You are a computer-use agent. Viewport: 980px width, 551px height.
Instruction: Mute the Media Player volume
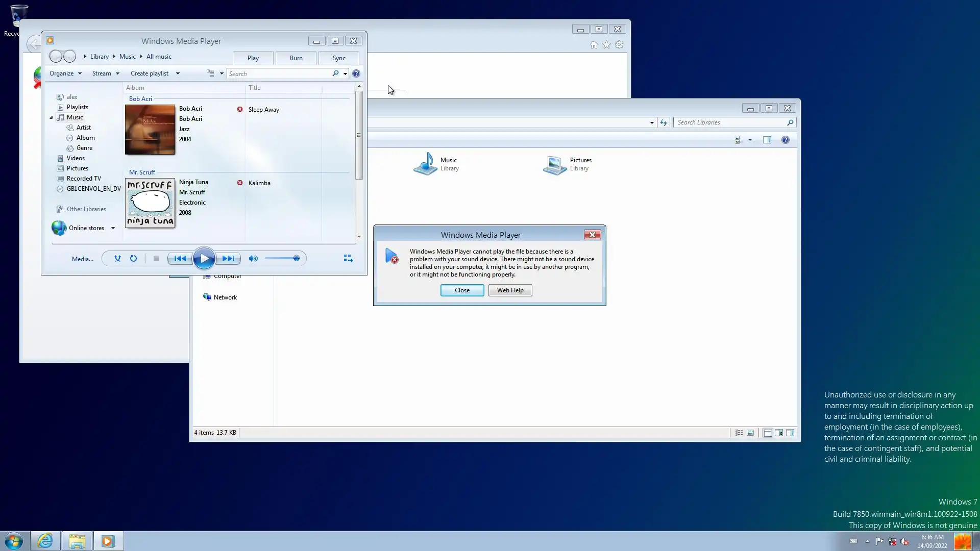point(253,259)
